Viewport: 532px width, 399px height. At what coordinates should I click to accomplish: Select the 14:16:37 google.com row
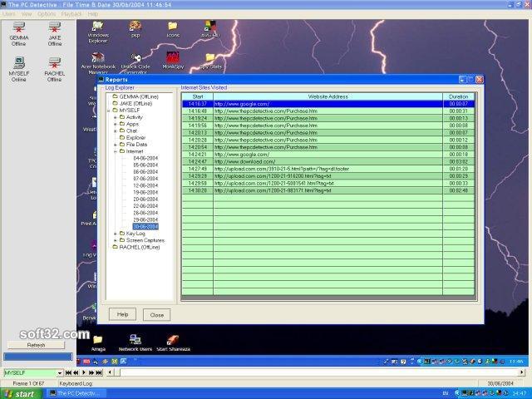(x=328, y=104)
